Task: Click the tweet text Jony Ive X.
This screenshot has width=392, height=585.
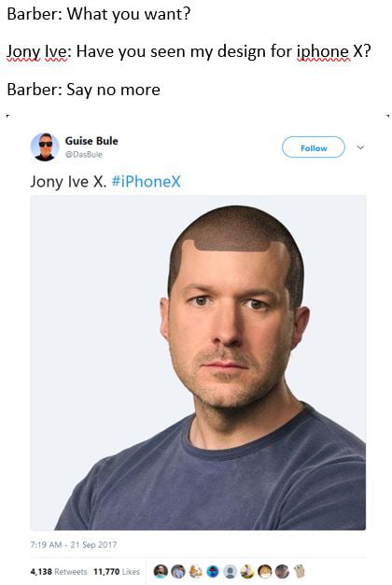Action: [x=68, y=182]
